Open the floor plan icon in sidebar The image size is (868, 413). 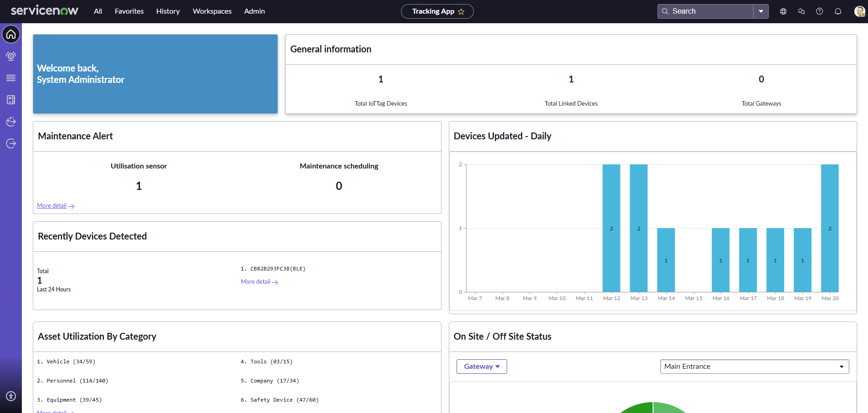[11, 100]
